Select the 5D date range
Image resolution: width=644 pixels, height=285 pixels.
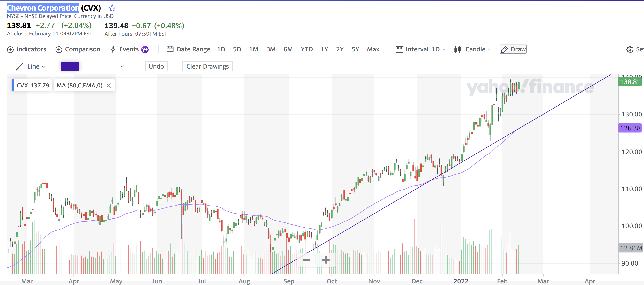click(x=237, y=49)
